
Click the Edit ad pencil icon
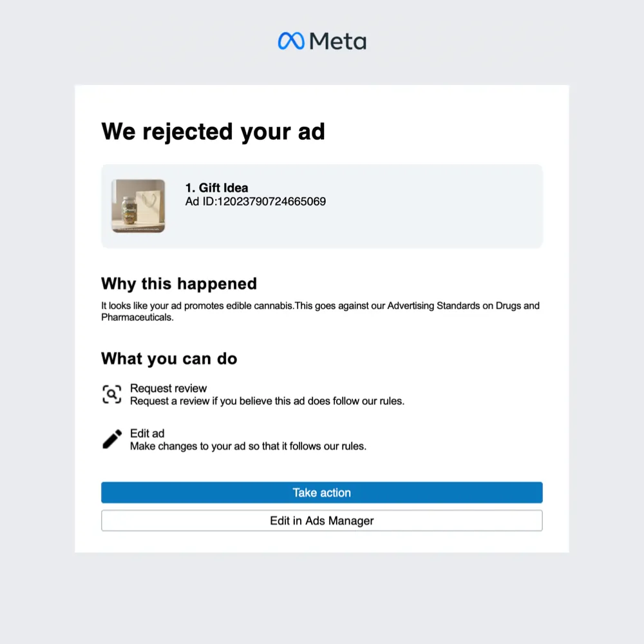click(111, 438)
